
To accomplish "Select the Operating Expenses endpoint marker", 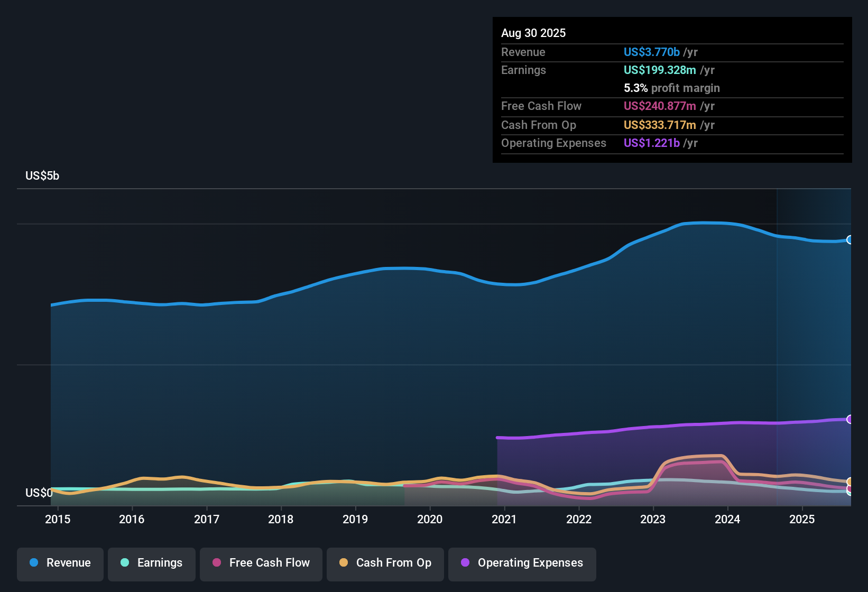I will pyautogui.click(x=850, y=419).
